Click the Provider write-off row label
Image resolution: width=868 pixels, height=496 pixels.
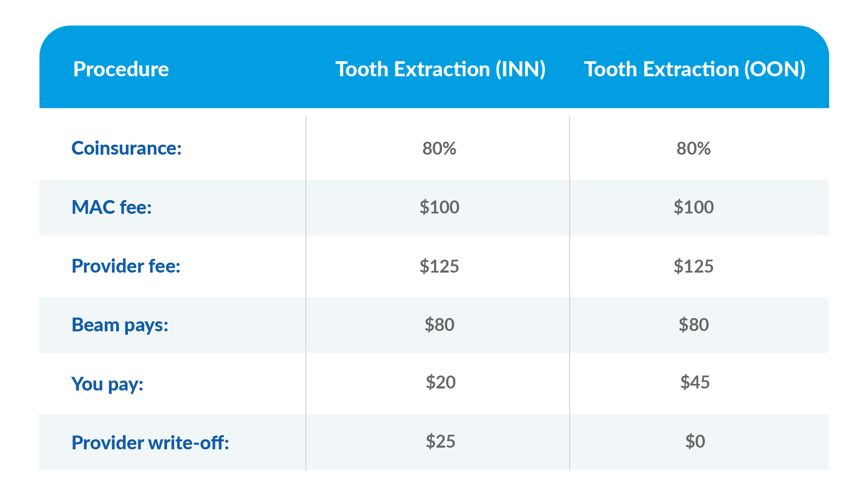150,442
